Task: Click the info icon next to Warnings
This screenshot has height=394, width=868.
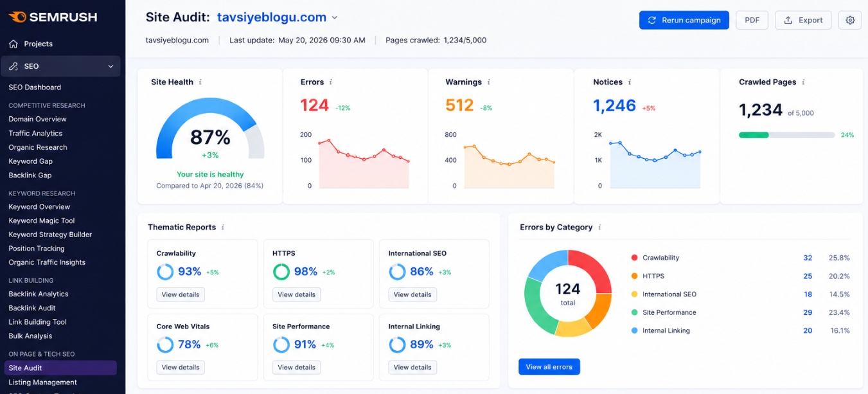Action: [489, 82]
